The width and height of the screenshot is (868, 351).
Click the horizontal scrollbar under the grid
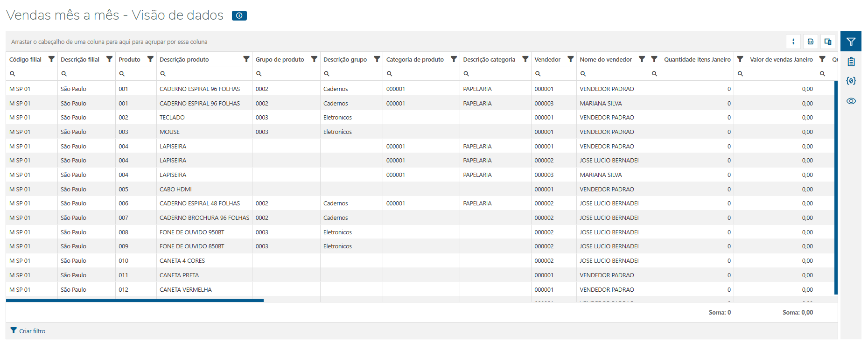(135, 301)
